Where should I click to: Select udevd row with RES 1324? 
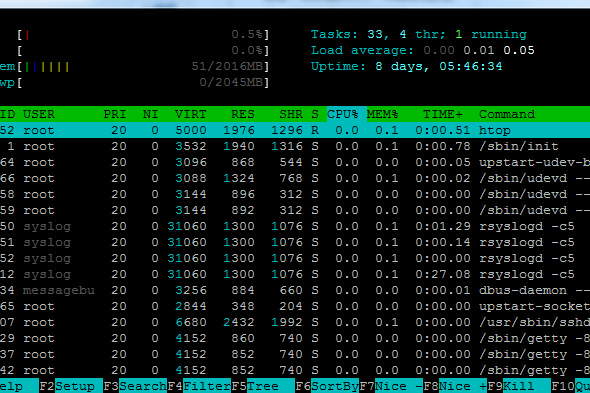295,178
